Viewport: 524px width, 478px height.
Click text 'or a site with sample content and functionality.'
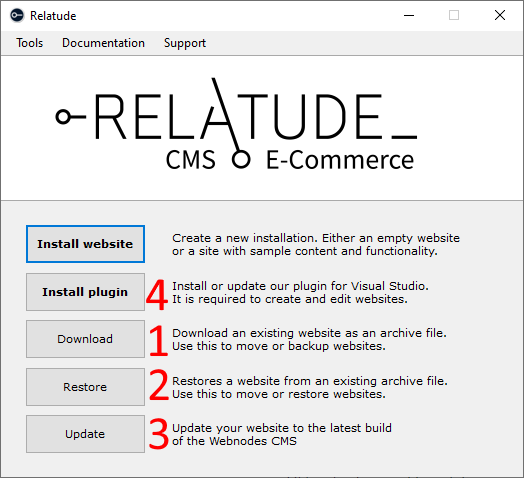click(305, 251)
